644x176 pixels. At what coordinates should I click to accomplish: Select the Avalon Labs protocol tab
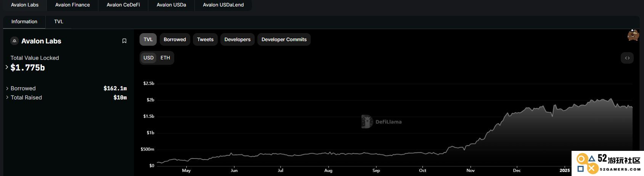pyautogui.click(x=25, y=5)
